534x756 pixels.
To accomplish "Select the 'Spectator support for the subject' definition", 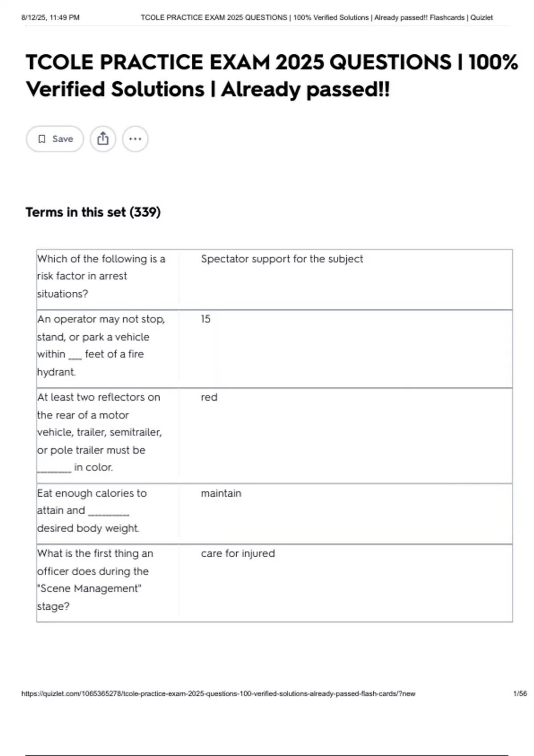I will 282,259.
